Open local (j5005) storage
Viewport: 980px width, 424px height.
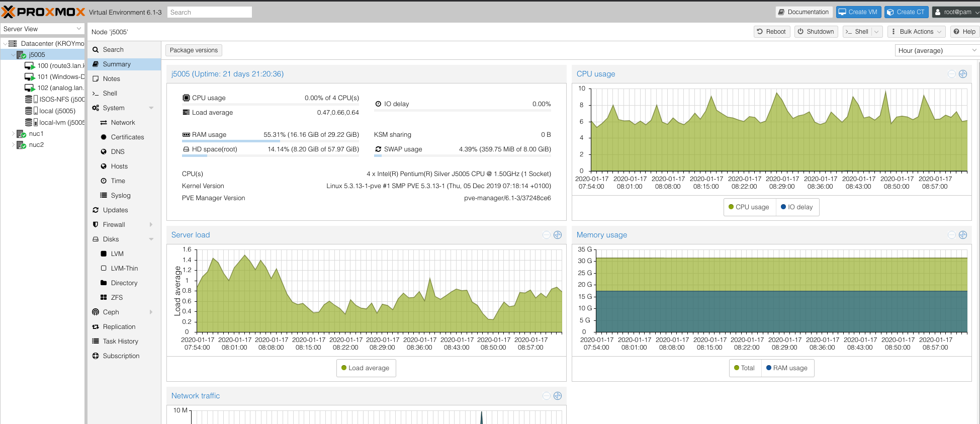point(50,111)
